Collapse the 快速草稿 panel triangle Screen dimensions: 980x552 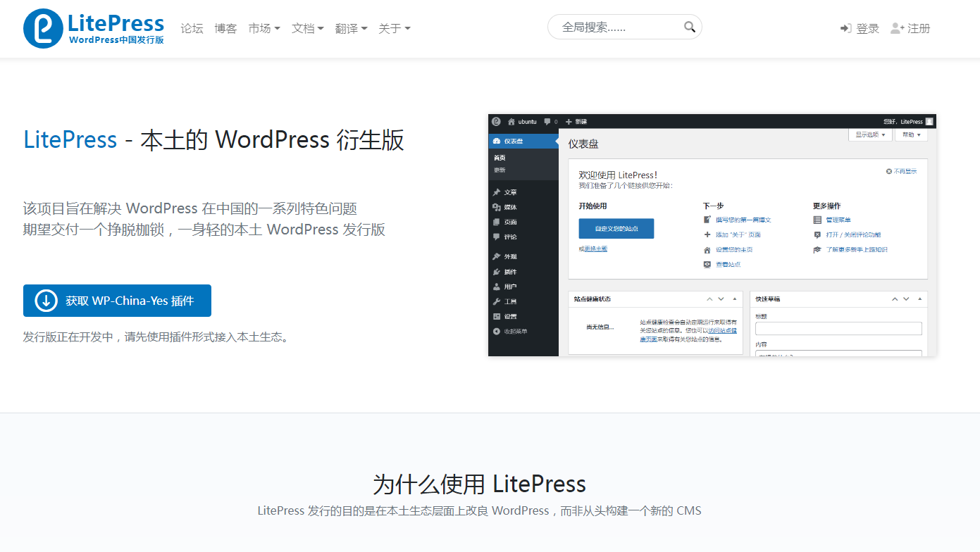pyautogui.click(x=919, y=299)
